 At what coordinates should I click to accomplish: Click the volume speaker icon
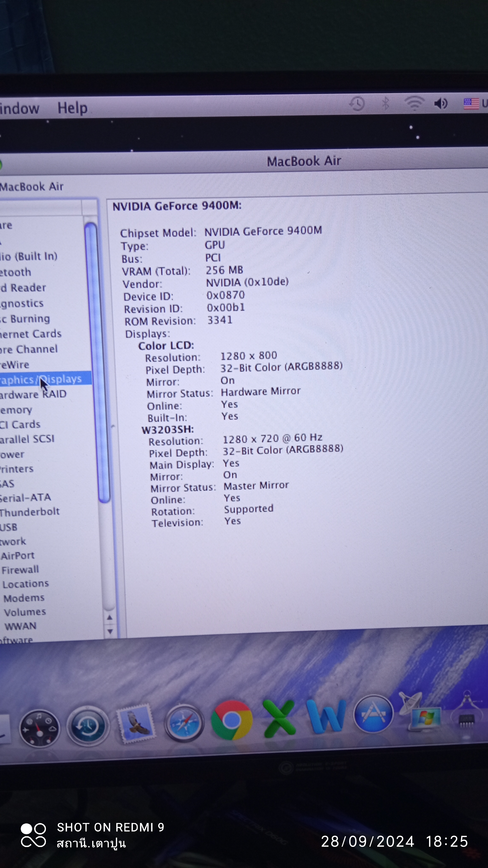click(441, 103)
